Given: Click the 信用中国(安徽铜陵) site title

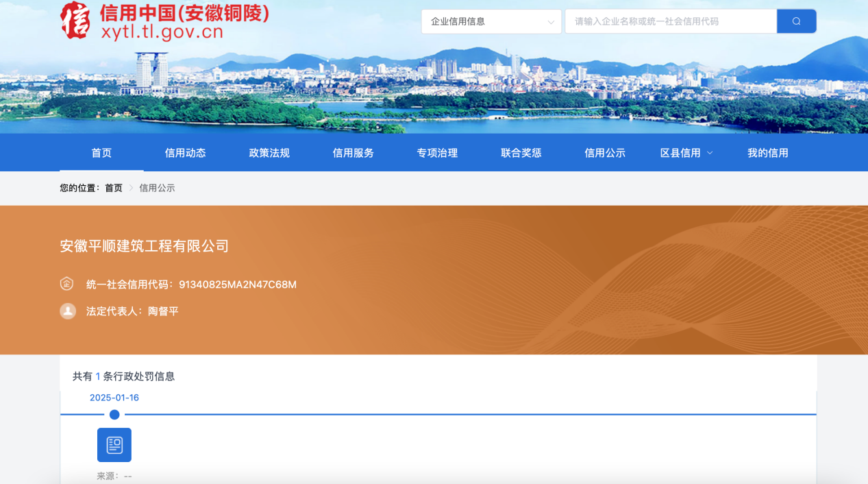Looking at the screenshot, I should 184,12.
